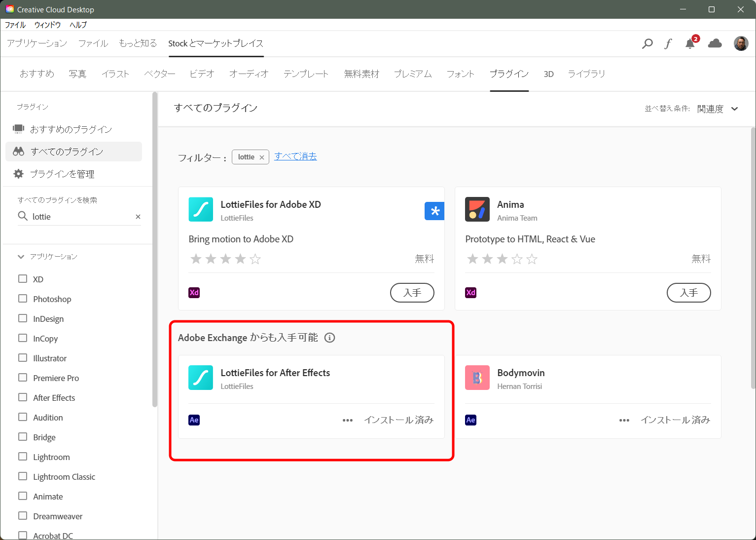The height and width of the screenshot is (540, 756).
Task: Click the plugin search field containing lottie
Action: [79, 217]
